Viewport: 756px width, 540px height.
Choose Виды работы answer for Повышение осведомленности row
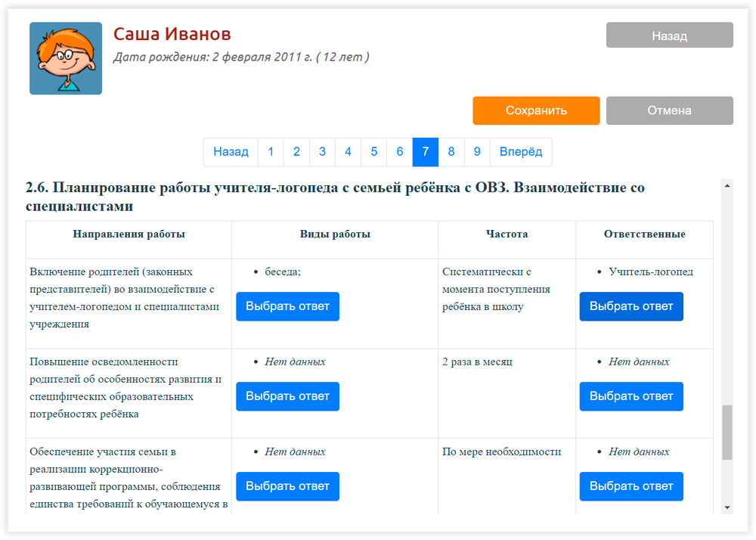287,396
